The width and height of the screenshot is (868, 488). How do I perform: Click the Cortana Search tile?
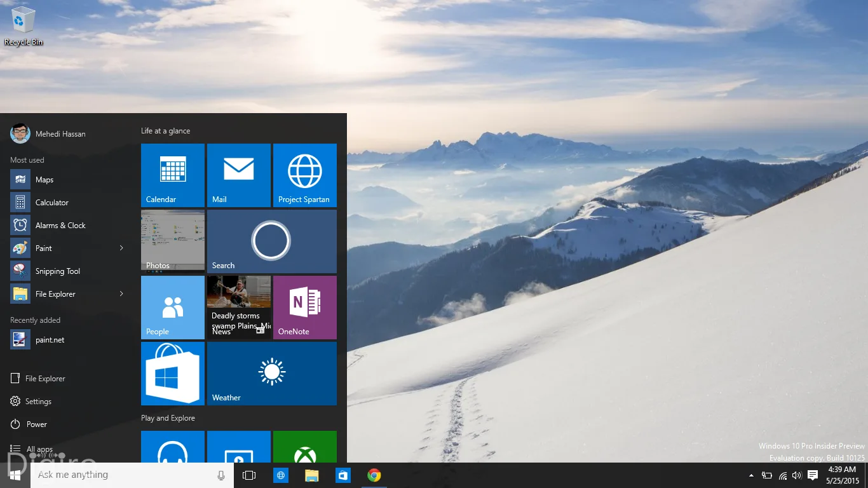(272, 241)
